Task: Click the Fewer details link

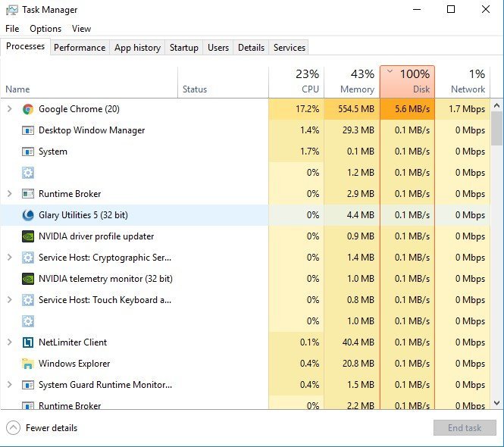Action: 52,428
